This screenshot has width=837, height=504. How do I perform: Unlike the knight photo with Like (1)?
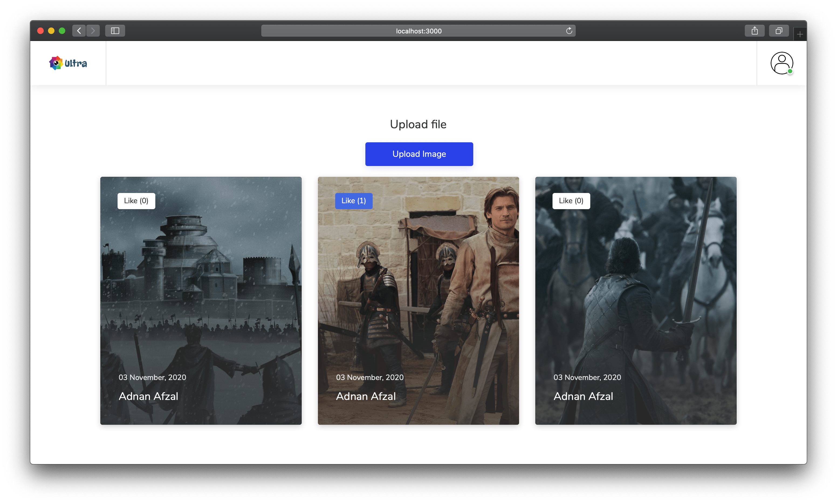(x=354, y=201)
